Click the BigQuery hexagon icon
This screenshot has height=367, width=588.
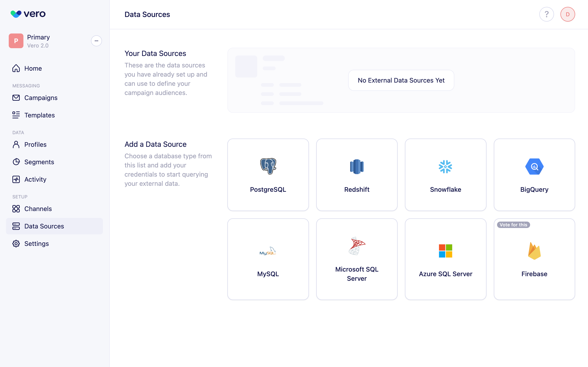[x=534, y=166]
